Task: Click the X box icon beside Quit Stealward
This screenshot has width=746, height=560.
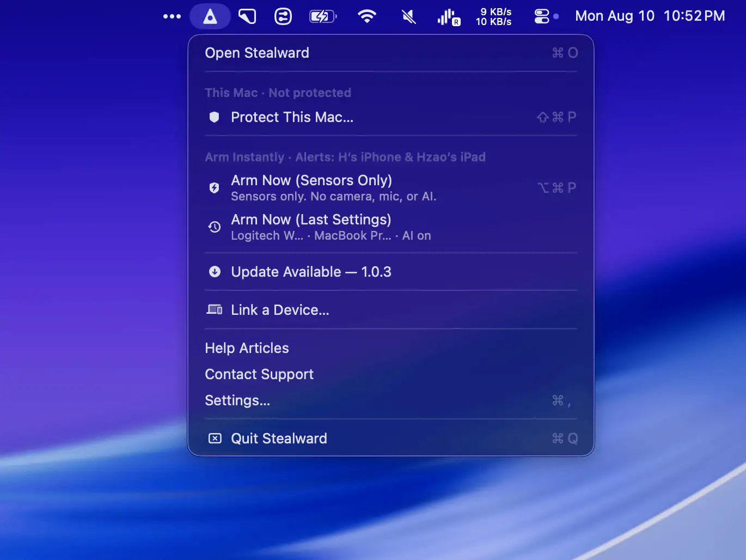Action: pyautogui.click(x=215, y=439)
